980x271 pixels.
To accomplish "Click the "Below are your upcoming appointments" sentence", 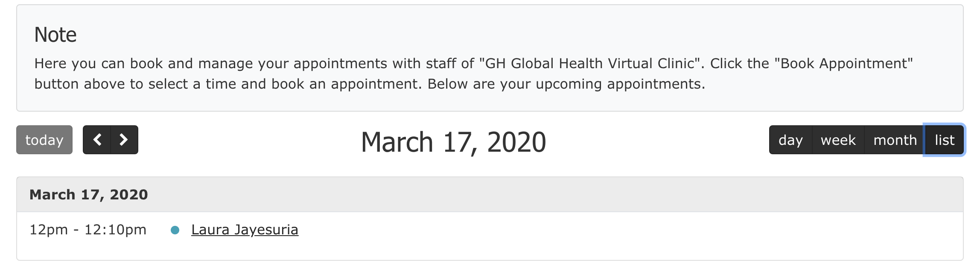I will (x=566, y=84).
